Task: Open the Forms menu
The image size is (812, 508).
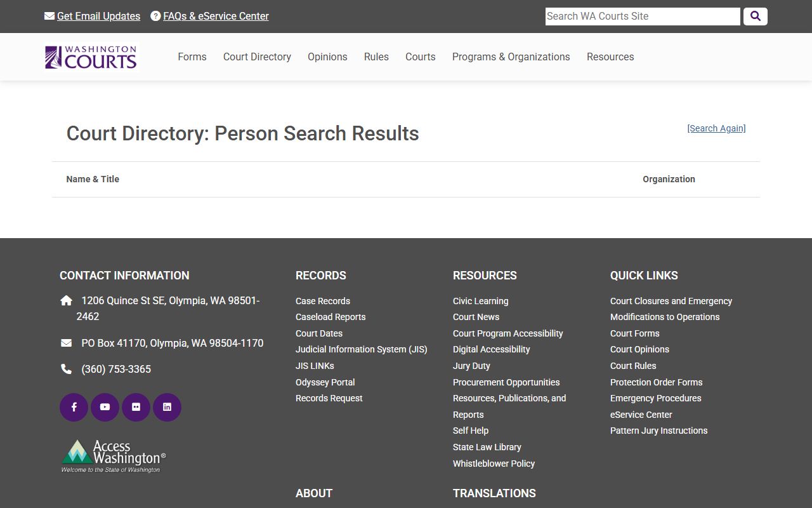Action: (192, 57)
